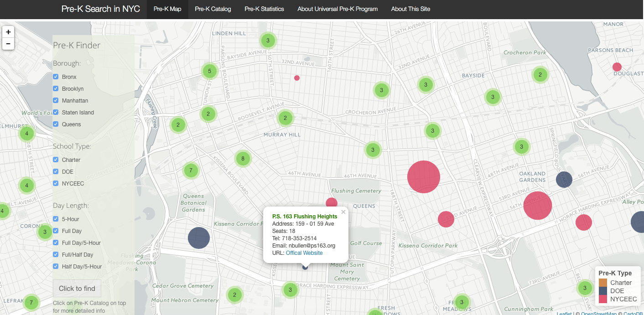
Task: Select the pink circle near Douglaston
Action: (x=617, y=67)
